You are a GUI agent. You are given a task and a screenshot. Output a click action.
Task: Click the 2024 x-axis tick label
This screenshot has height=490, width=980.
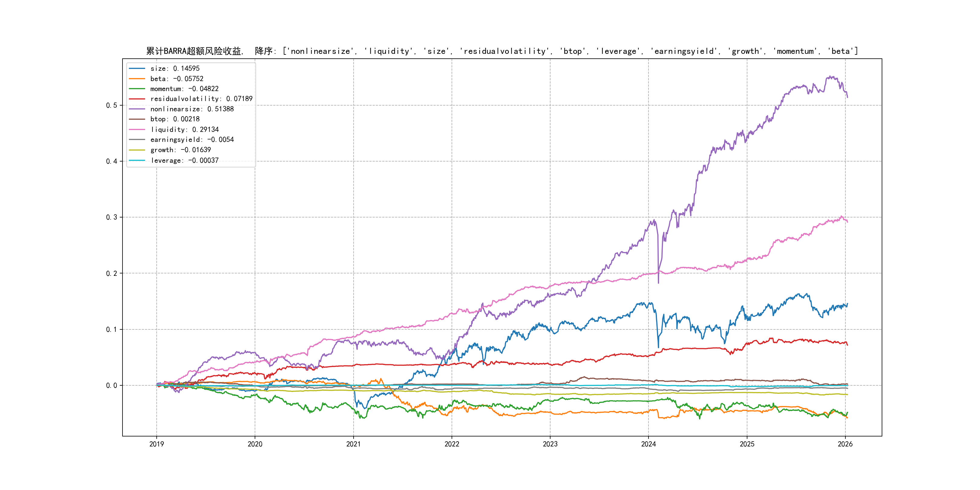[648, 444]
